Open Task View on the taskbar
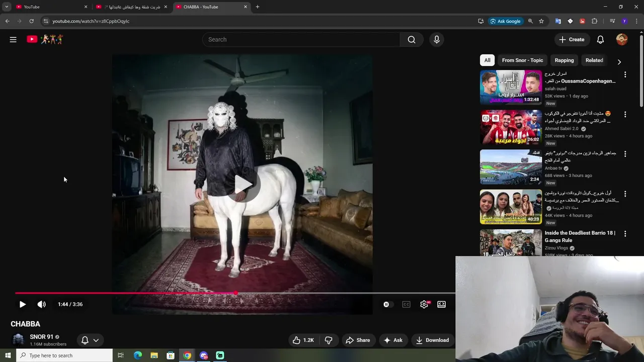 pyautogui.click(x=121, y=355)
